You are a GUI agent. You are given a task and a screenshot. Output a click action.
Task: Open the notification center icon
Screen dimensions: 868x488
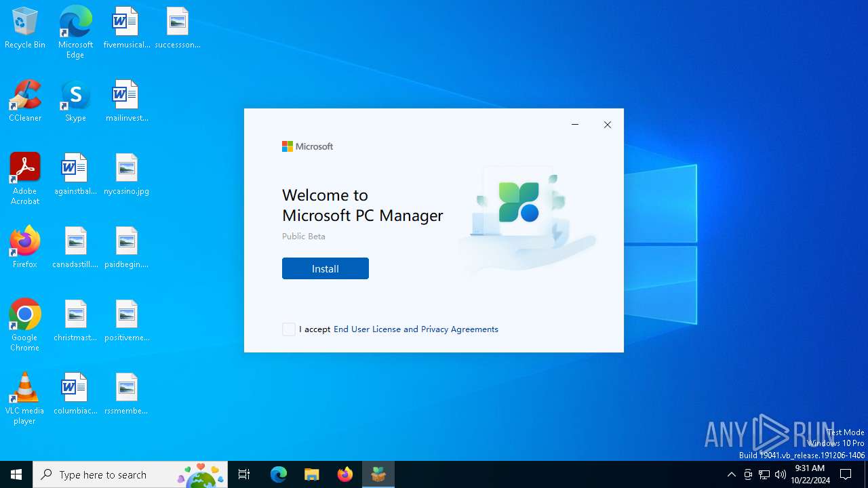click(846, 474)
